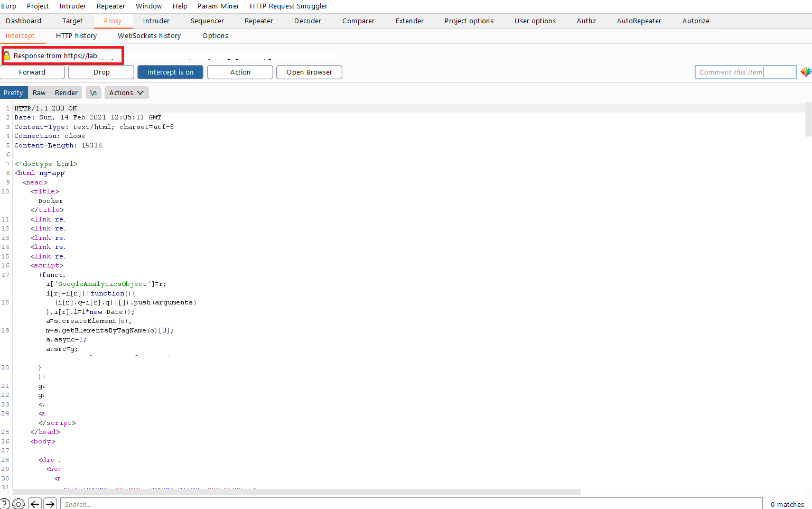Open message editor settings via gear icon
Screen dimensions: 812x509
[18, 504]
